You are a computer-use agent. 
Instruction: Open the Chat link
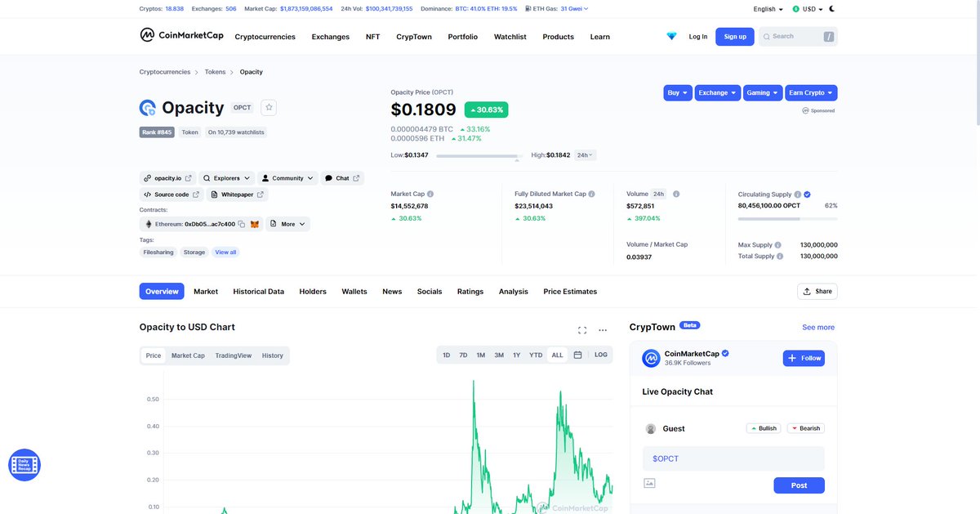[342, 178]
